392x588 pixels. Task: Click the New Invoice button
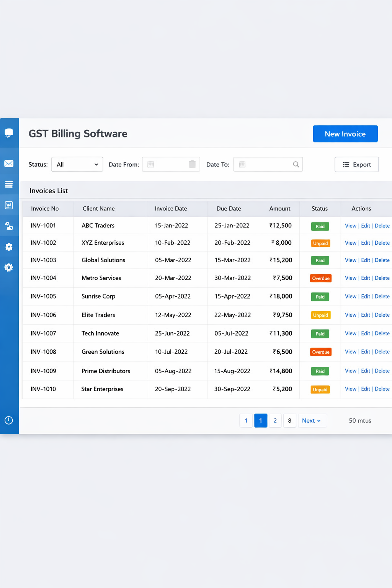point(345,134)
